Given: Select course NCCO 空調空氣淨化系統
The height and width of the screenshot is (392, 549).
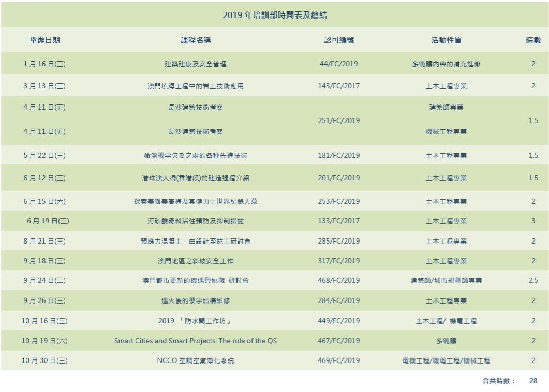Looking at the screenshot, I should pyautogui.click(x=196, y=360).
